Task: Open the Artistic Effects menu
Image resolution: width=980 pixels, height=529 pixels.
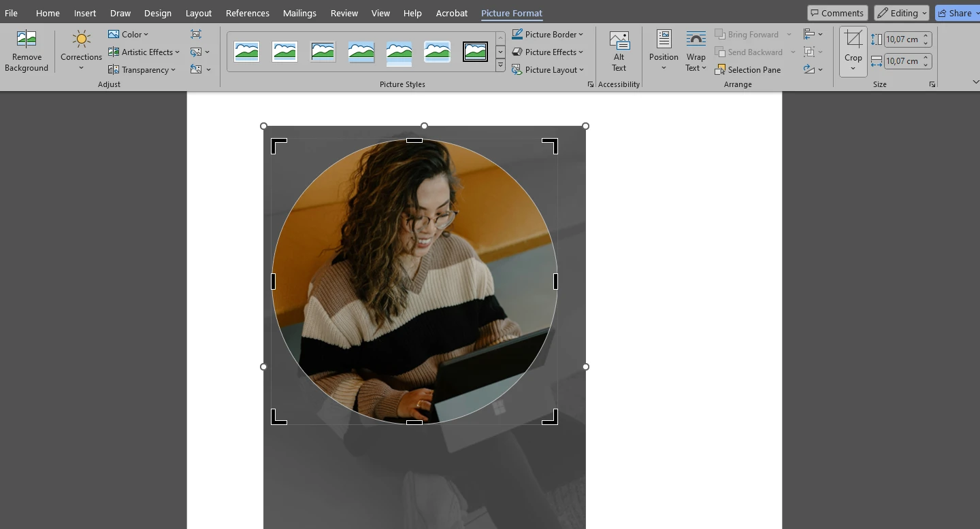Action: (144, 52)
